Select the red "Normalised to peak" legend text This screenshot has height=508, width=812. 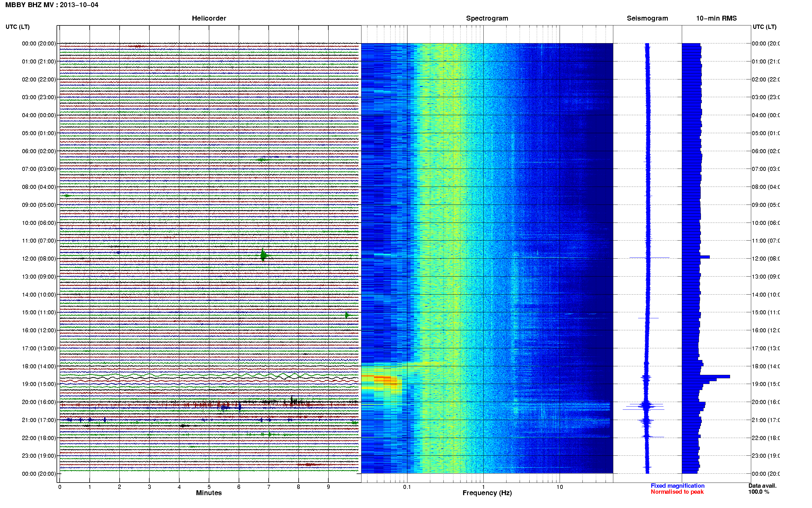677,492
